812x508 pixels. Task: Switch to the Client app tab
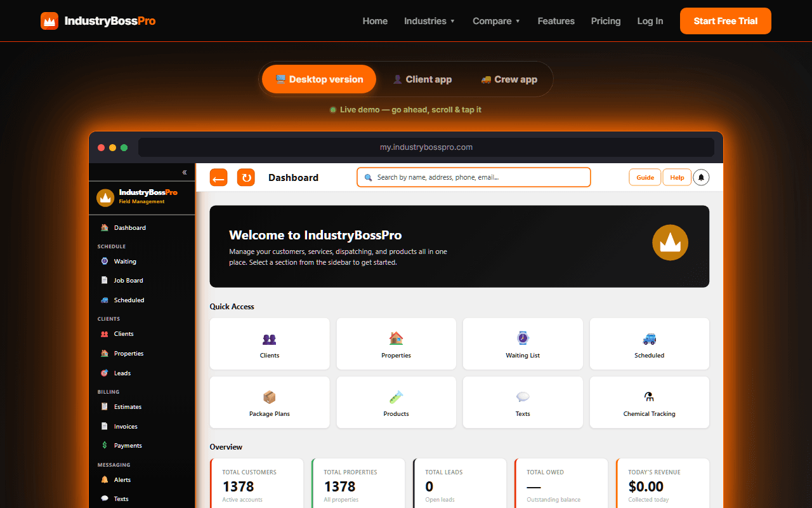pos(422,79)
